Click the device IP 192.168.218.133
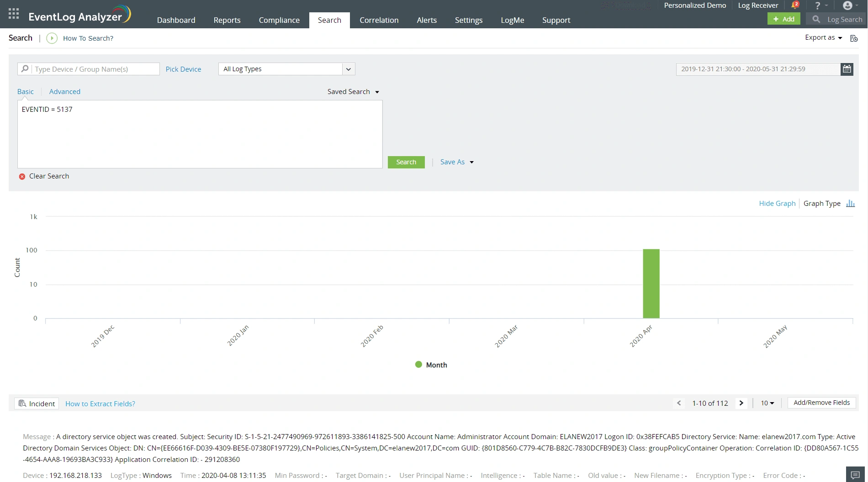Viewport: 868px width, 482px height. (x=75, y=476)
